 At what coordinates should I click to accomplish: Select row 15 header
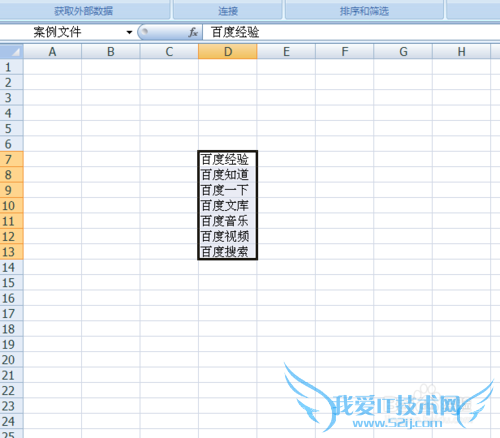(x=12, y=282)
